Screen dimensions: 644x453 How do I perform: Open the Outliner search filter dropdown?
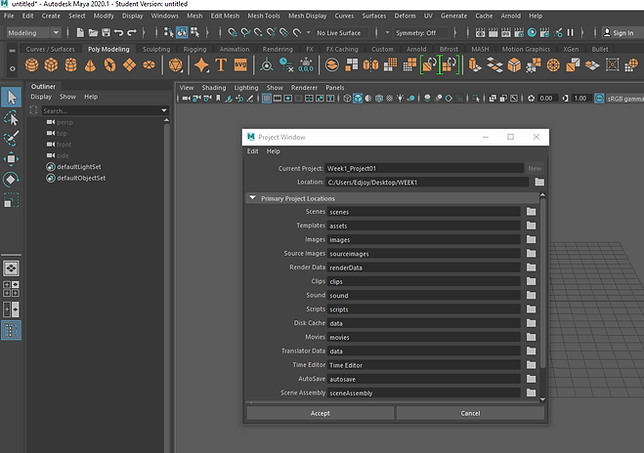164,110
